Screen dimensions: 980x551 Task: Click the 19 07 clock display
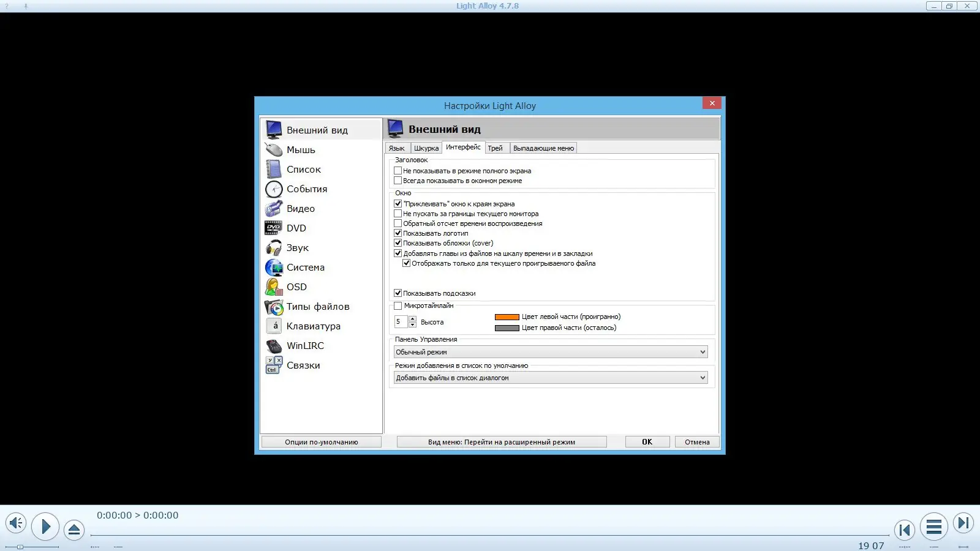pyautogui.click(x=871, y=545)
